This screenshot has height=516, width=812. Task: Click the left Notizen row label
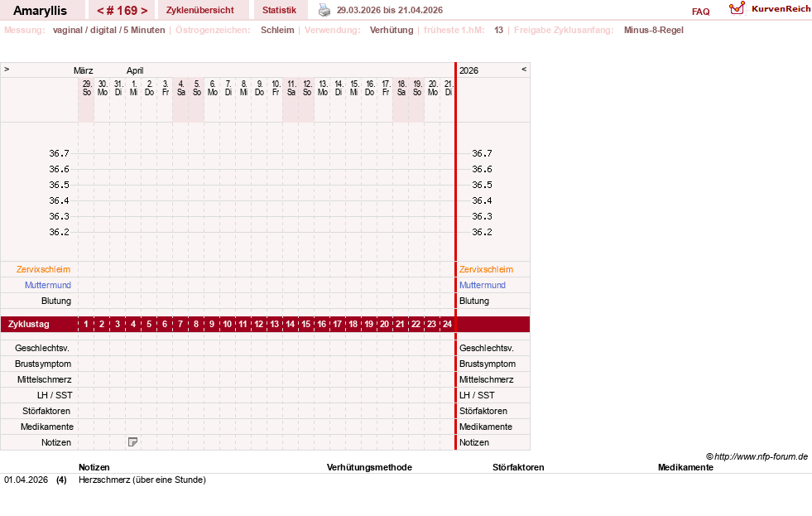pos(56,442)
